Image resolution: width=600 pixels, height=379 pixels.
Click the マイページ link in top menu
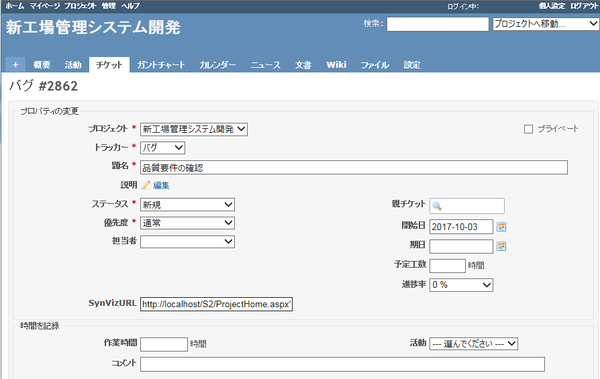(45, 6)
